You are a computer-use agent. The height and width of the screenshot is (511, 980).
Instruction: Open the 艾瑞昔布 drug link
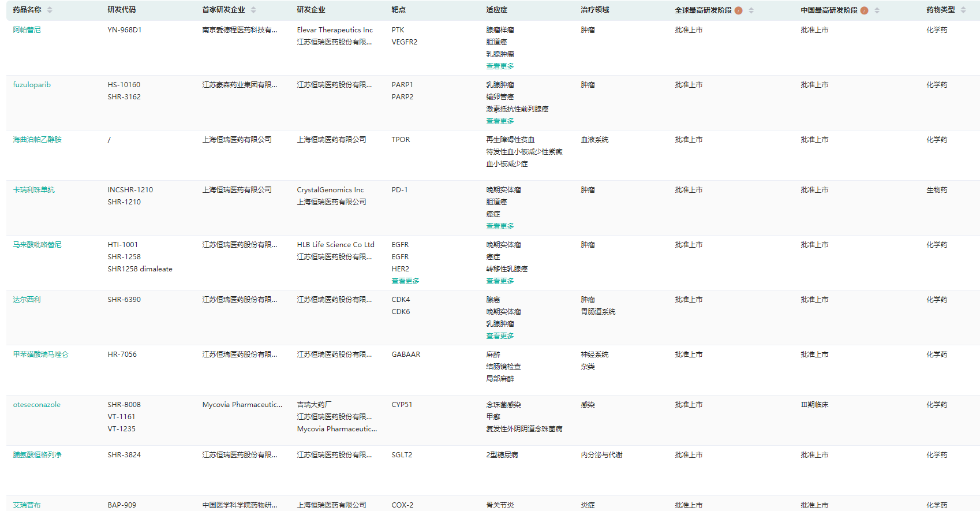tap(27, 505)
